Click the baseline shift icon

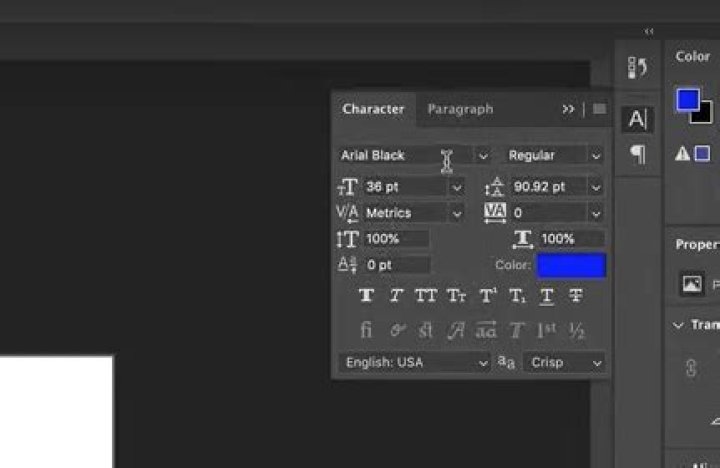(x=347, y=265)
